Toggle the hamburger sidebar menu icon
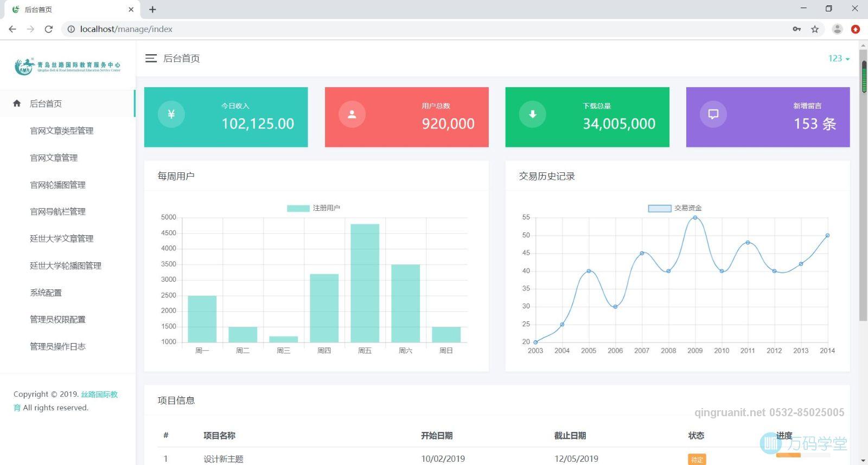This screenshot has height=465, width=868. [151, 59]
